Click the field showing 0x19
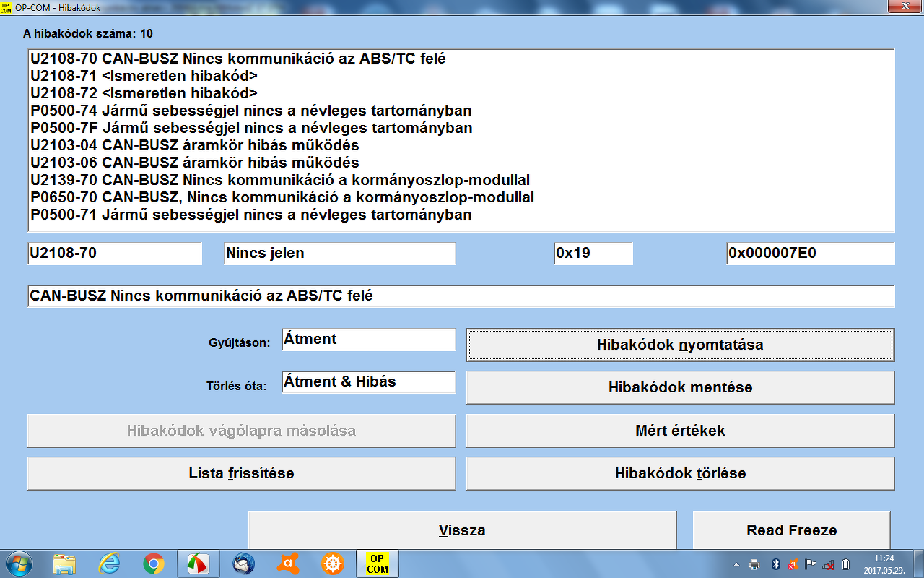924x578 pixels. 593,254
